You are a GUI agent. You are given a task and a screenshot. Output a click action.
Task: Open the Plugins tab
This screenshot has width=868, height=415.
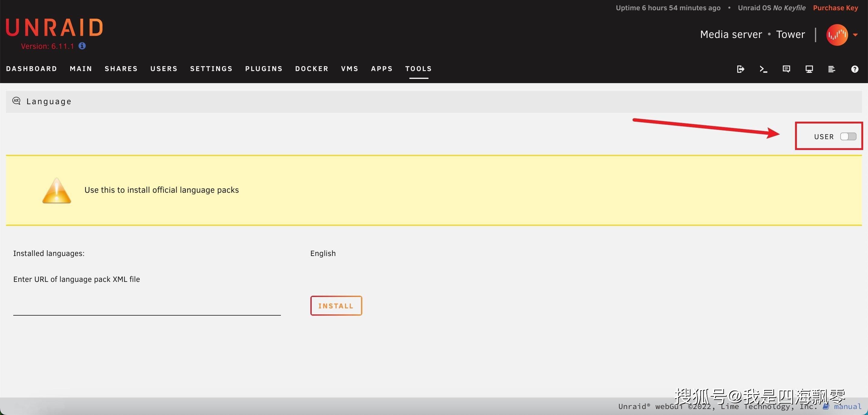264,69
